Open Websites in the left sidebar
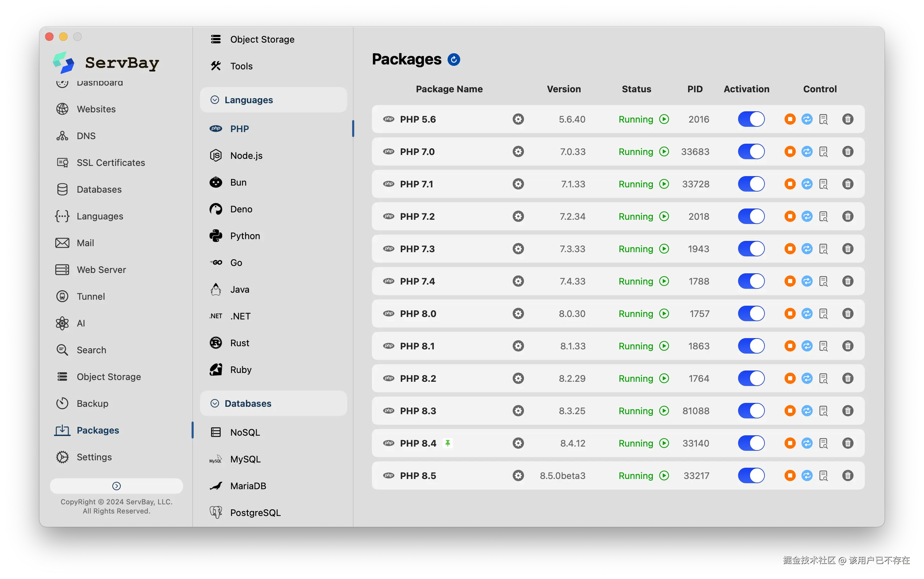This screenshot has height=579, width=924. 96,109
